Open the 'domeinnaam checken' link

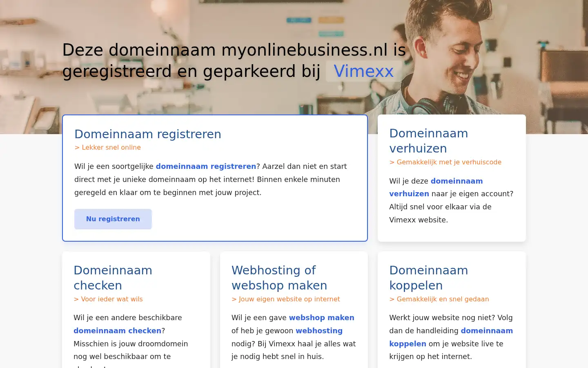point(117,331)
